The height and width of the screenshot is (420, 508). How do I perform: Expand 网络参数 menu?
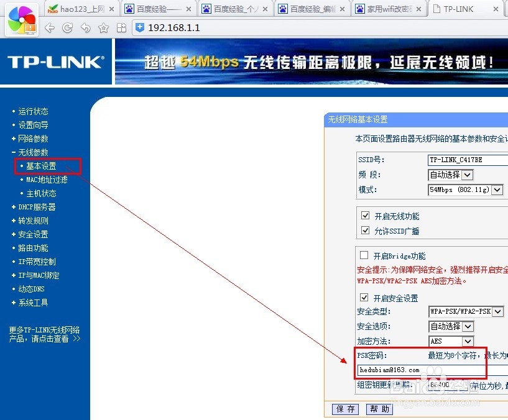[33, 139]
